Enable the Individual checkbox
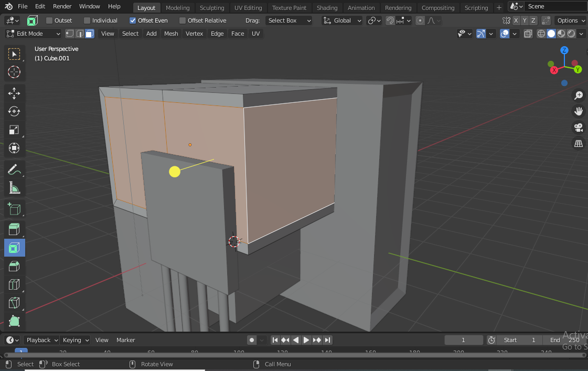 click(x=87, y=20)
